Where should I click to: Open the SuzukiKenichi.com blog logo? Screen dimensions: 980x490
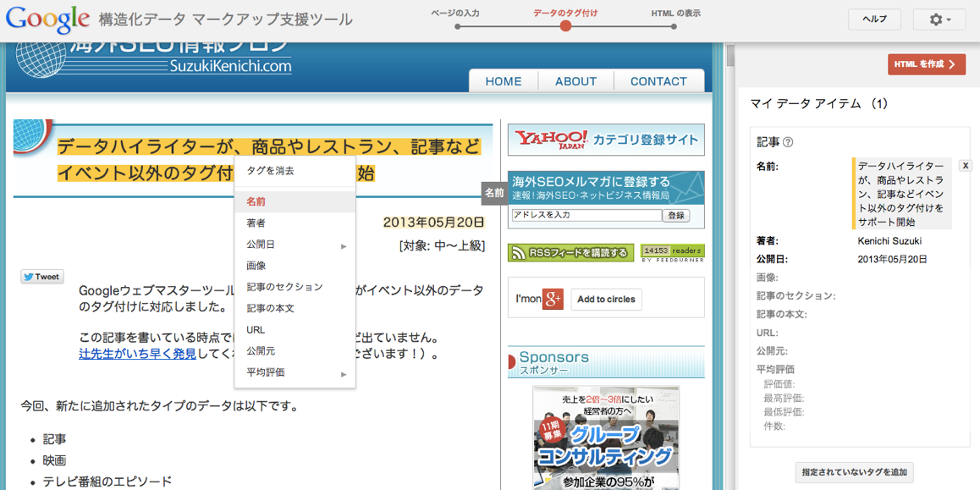[153, 60]
